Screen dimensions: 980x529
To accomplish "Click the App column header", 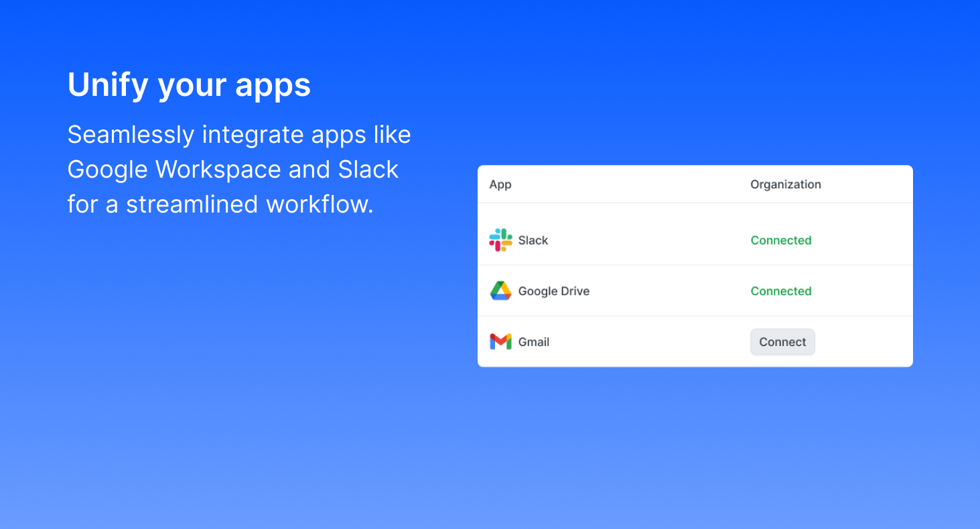I will tap(500, 184).
